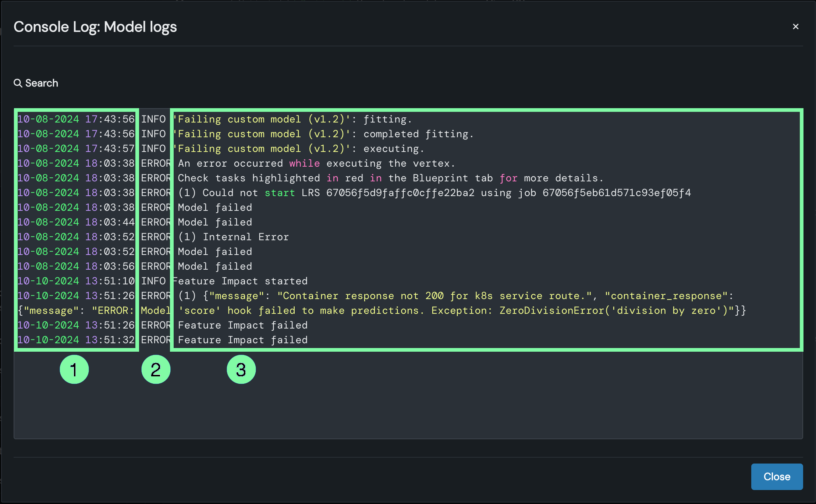Viewport: 816px width, 504px height.
Task: Click the 'Console Log: Model logs' title
Action: [x=95, y=27]
